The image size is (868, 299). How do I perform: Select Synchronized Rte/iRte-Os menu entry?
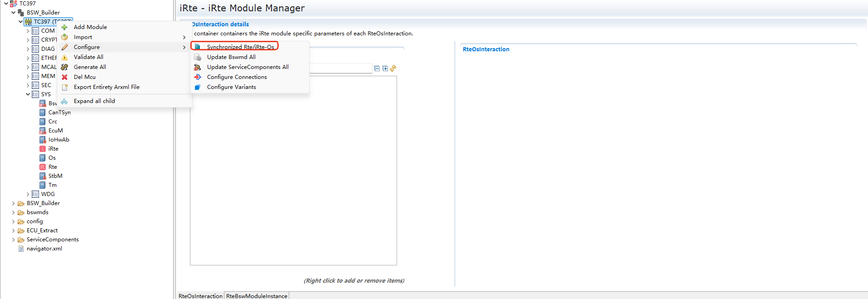[240, 47]
